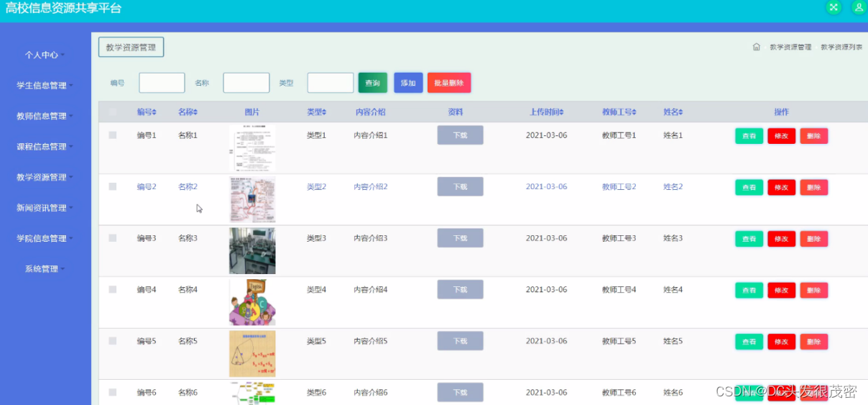Image resolution: width=868 pixels, height=405 pixels.
Task: Expand 教师信息管理 sidebar menu
Action: click(45, 116)
